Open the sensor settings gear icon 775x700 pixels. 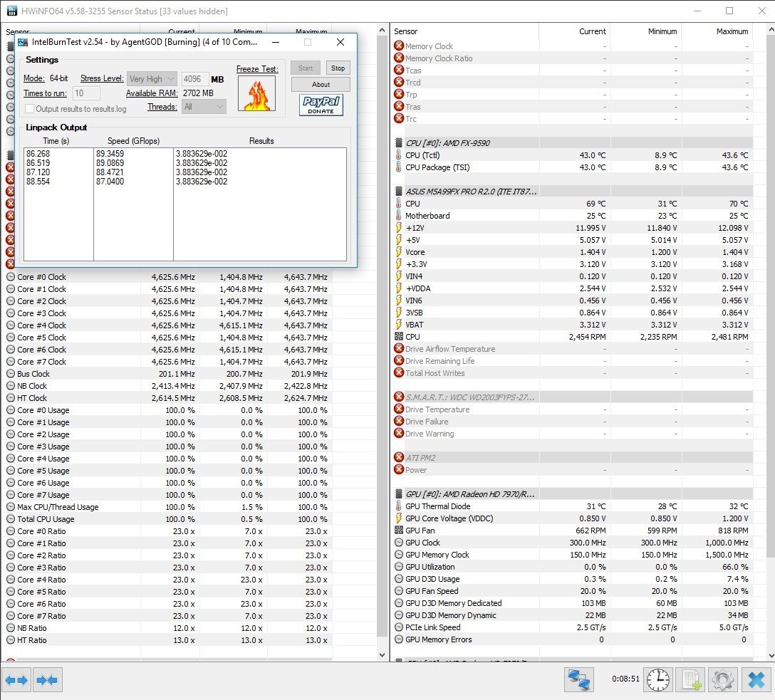point(722,680)
